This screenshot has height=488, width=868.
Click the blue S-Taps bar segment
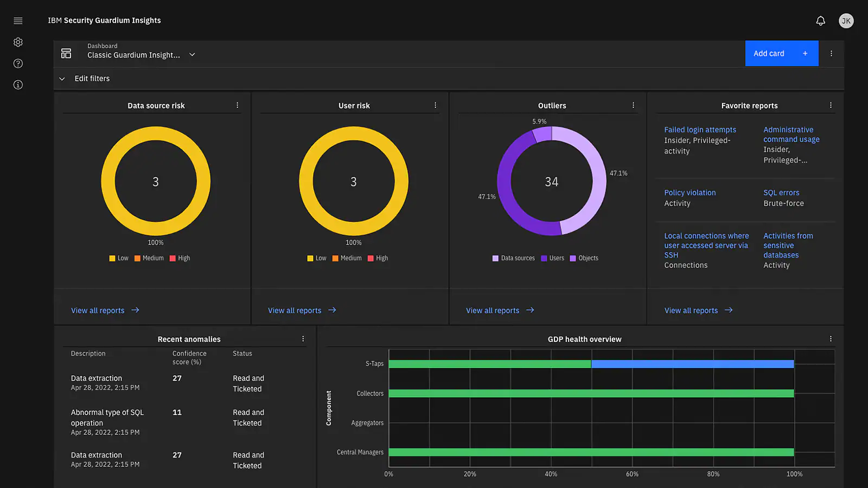tap(693, 364)
